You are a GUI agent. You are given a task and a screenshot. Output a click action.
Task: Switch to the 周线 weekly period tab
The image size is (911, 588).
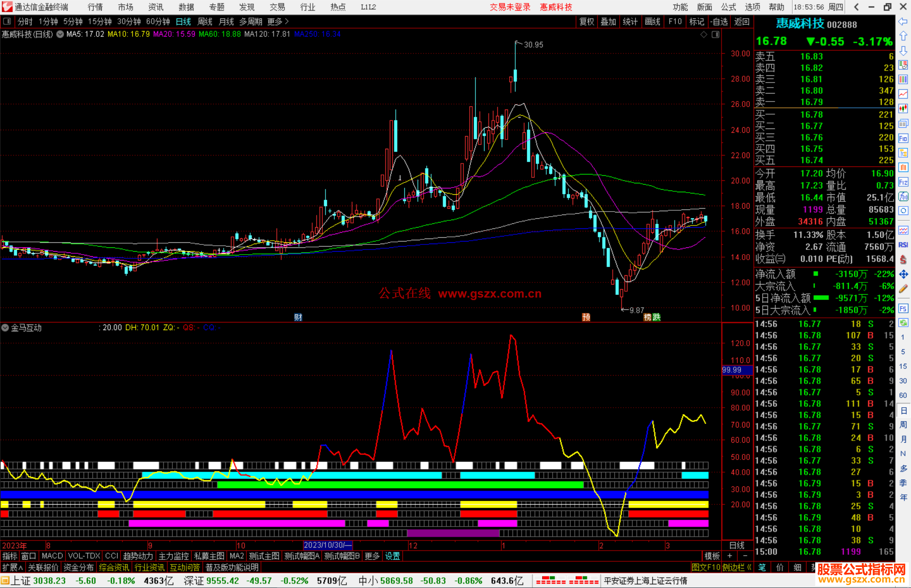click(x=205, y=21)
